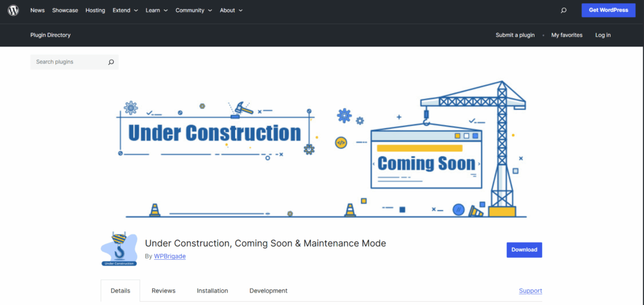Click the Log in link
Viewport: 644px width, 305px height.
click(603, 35)
